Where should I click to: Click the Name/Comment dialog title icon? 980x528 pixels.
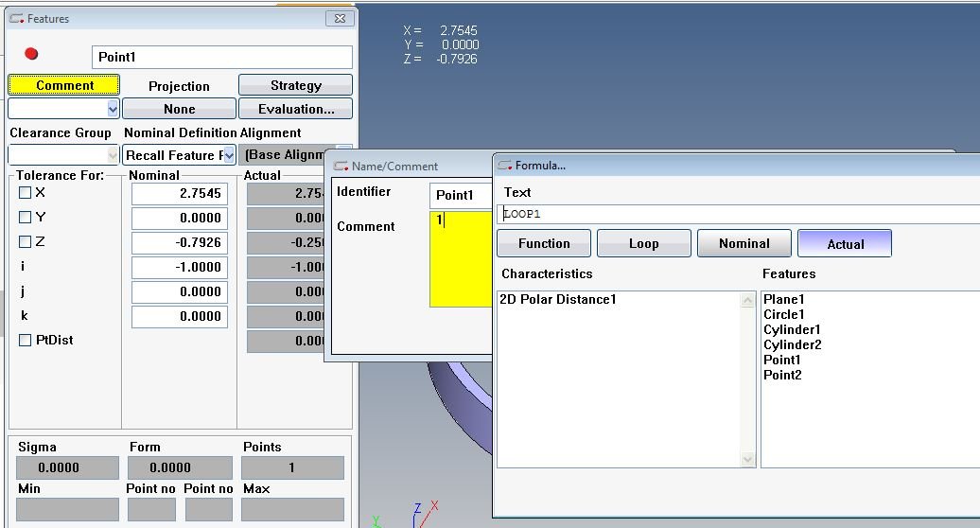pos(341,167)
